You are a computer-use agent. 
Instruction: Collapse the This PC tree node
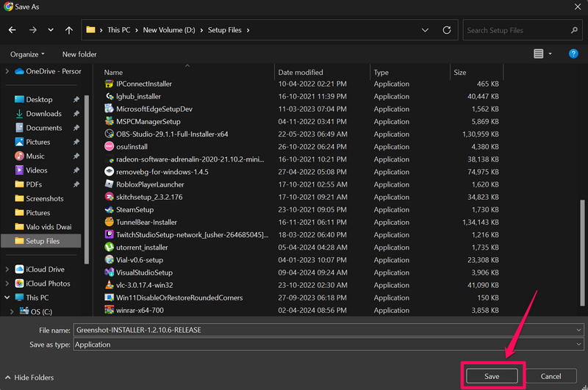pos(8,297)
